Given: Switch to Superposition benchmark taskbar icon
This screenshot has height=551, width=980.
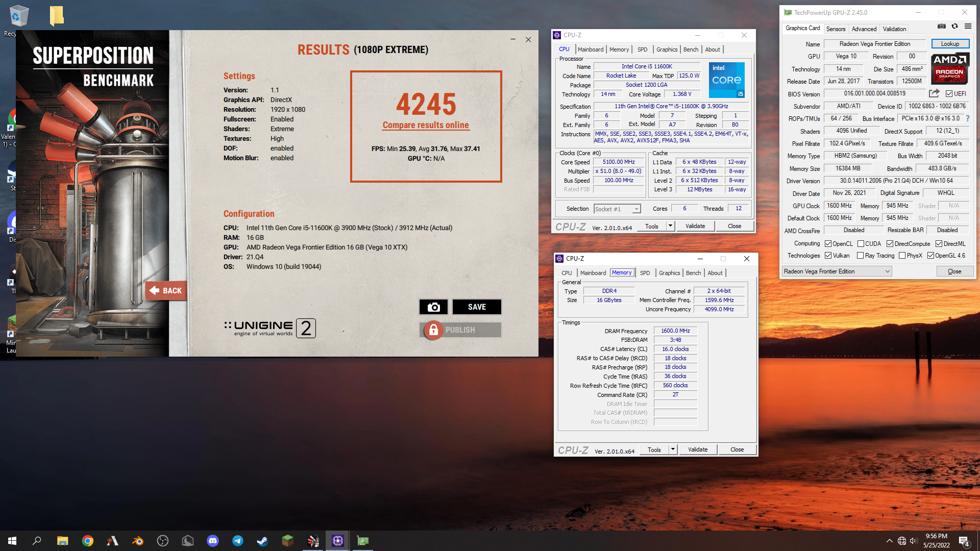Looking at the screenshot, I should 313,541.
